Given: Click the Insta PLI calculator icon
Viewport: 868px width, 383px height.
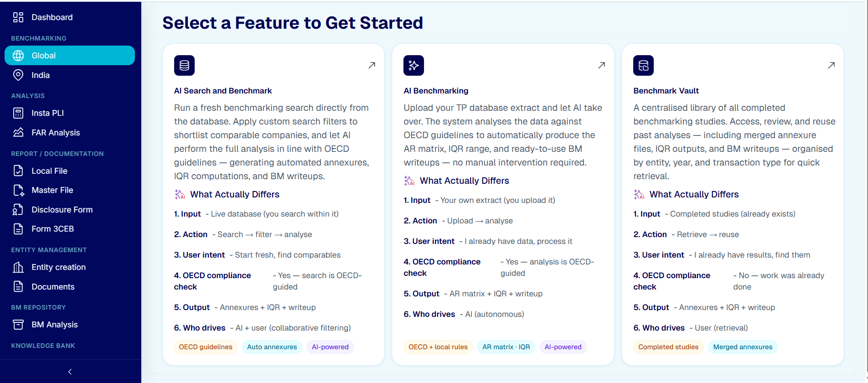Looking at the screenshot, I should (18, 113).
